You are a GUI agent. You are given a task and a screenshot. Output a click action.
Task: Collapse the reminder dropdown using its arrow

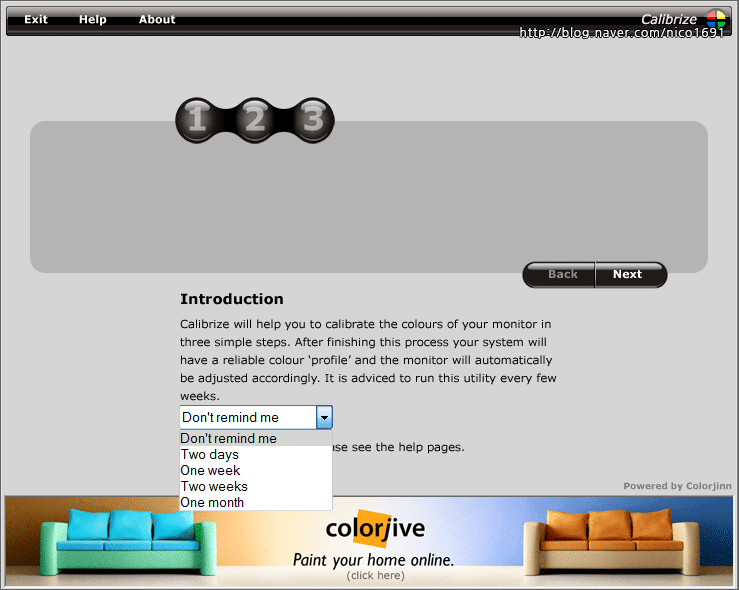[324, 418]
